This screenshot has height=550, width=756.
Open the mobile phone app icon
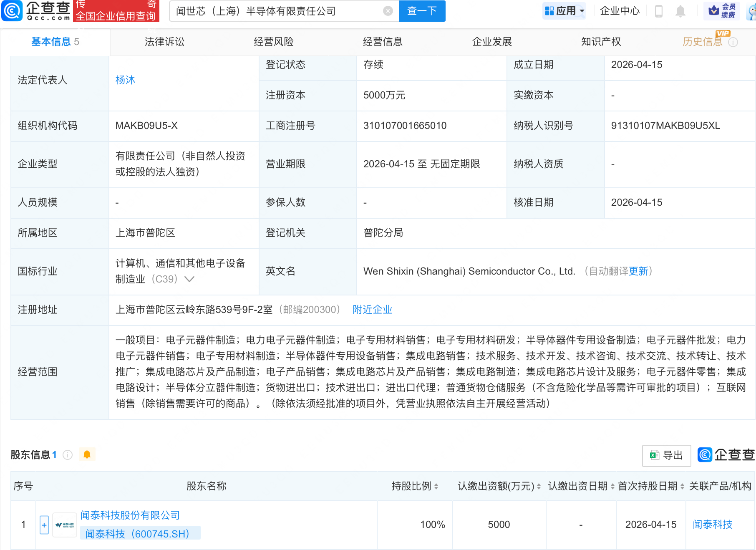[659, 11]
